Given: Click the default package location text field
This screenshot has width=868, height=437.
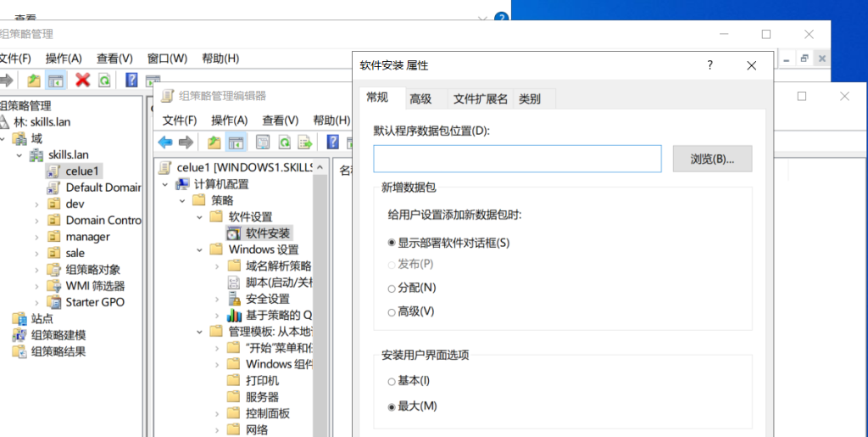Looking at the screenshot, I should (x=517, y=159).
